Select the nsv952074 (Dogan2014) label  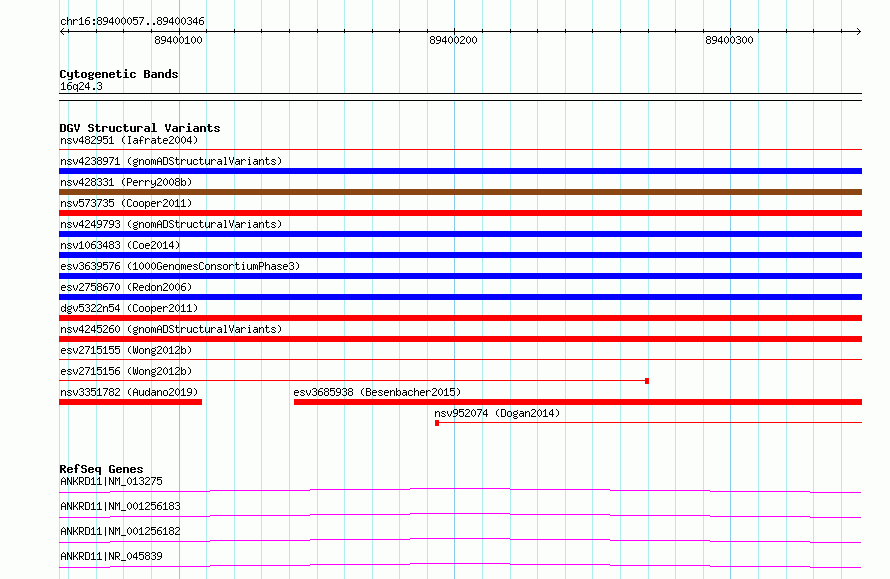[497, 413]
